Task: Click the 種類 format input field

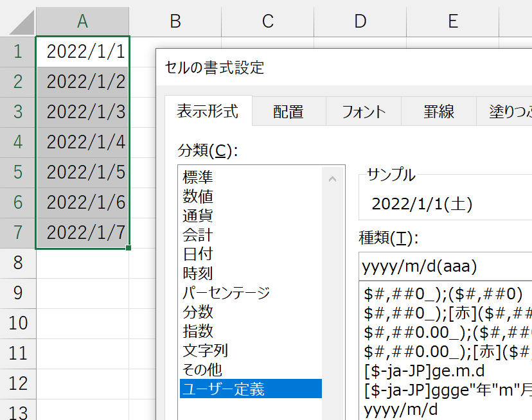Action: pyautogui.click(x=445, y=267)
